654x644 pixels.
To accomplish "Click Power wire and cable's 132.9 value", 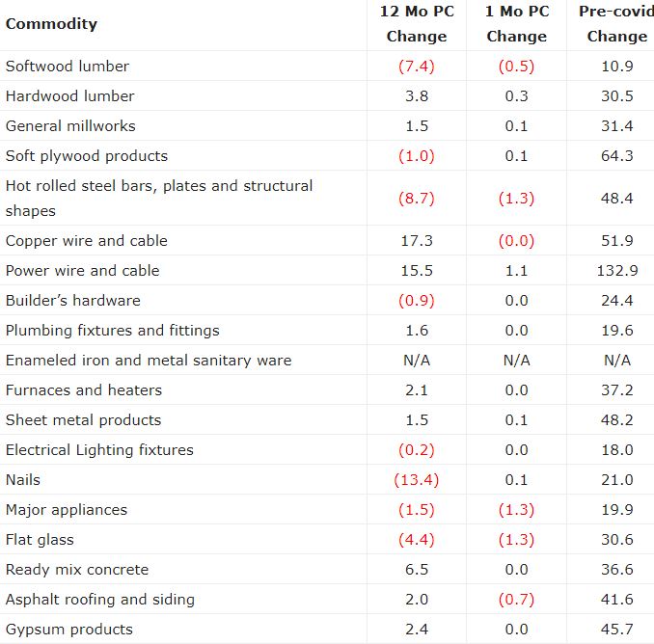I will [616, 271].
